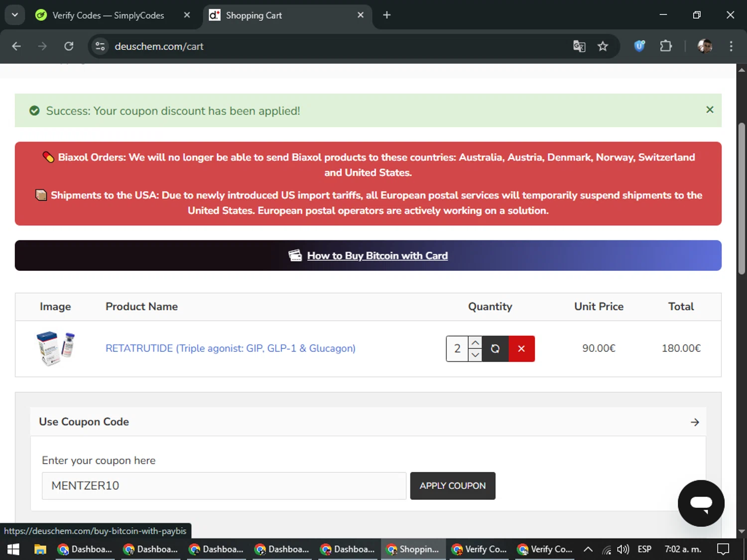Click the page vertical scrollbar thumb
747x560 pixels.
click(742, 198)
